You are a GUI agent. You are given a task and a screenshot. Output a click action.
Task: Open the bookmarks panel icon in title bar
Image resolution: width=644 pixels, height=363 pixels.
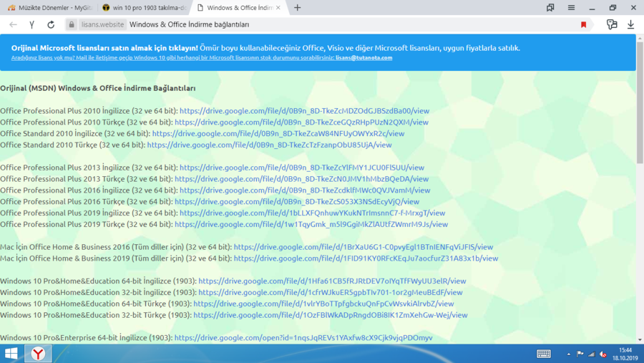point(550,7)
